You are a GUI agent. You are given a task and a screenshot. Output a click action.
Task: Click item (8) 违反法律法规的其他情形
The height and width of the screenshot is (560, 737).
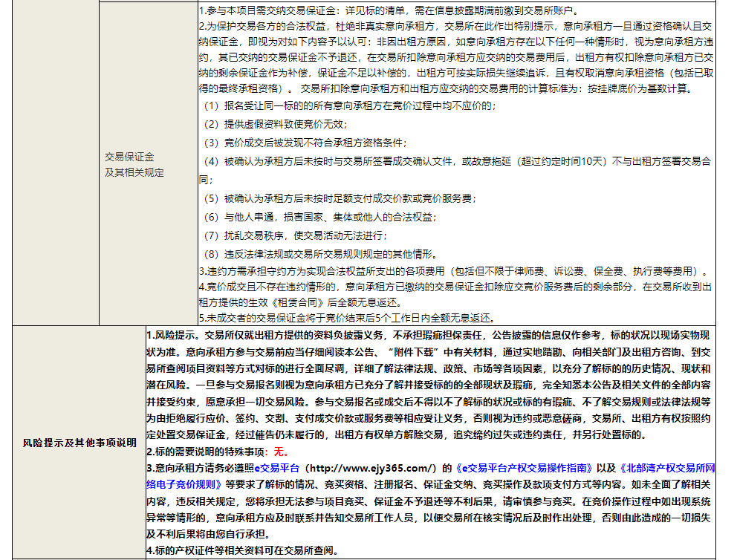coord(323,253)
